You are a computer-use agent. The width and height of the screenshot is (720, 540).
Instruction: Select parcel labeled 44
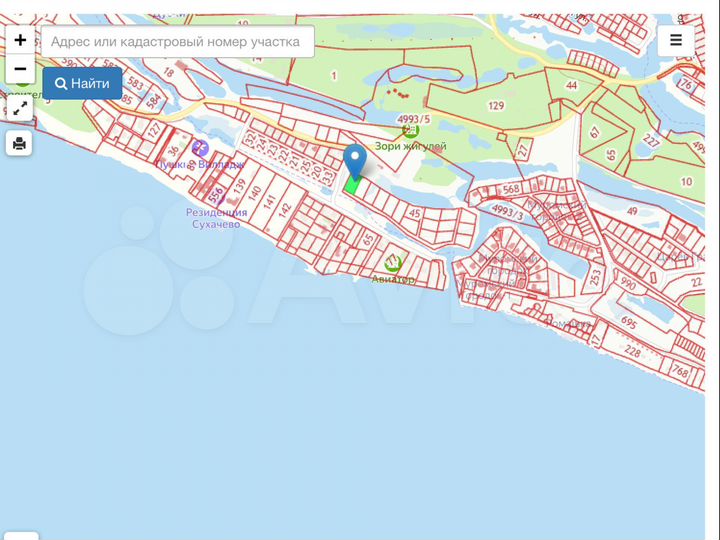tap(572, 86)
